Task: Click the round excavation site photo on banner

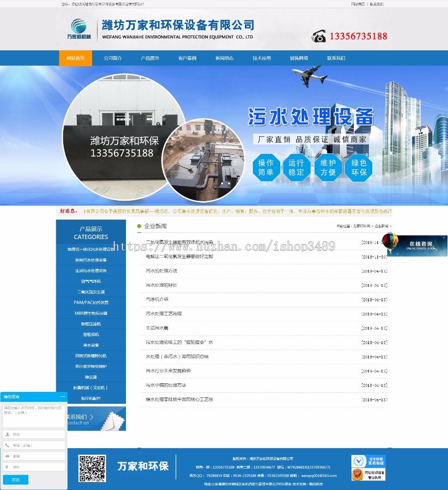Action: (x=203, y=160)
